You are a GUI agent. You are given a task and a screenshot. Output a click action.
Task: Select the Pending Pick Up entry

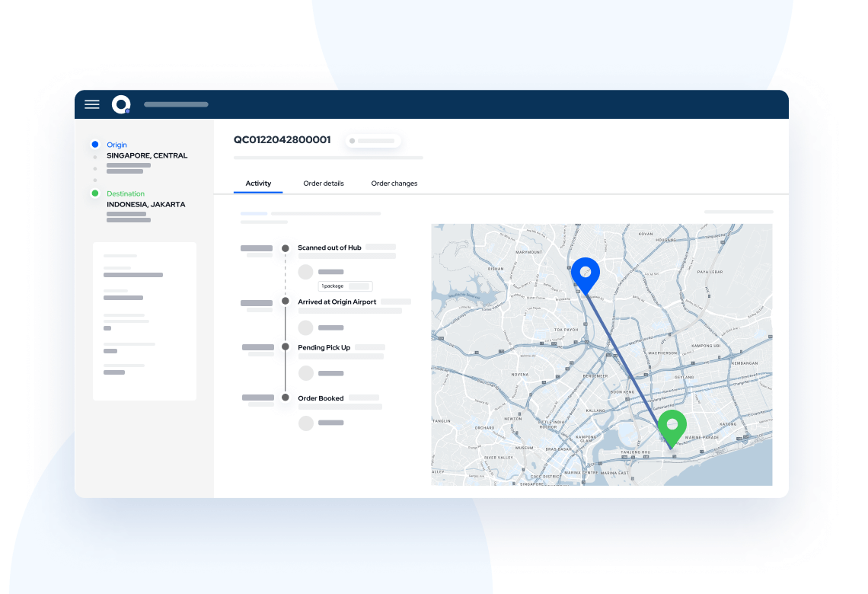click(x=324, y=348)
